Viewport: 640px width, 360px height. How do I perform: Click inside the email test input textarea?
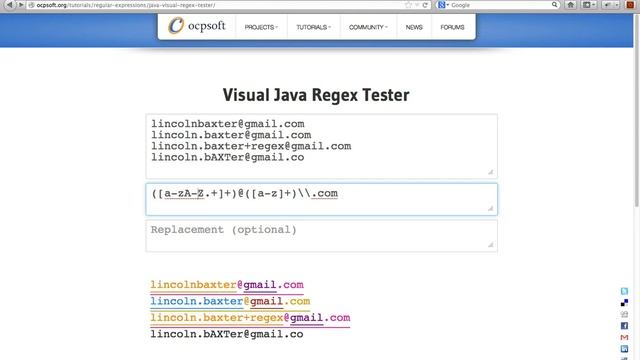(x=322, y=146)
